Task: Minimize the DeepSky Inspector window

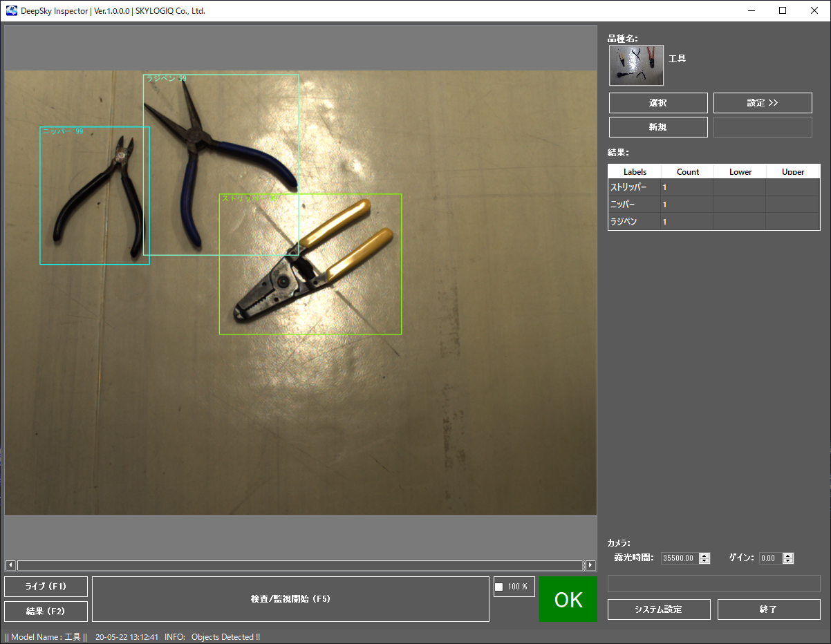Action: click(x=751, y=10)
